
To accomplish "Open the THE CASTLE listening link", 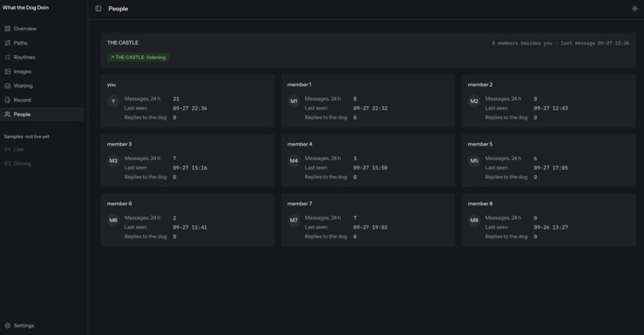I will (138, 58).
